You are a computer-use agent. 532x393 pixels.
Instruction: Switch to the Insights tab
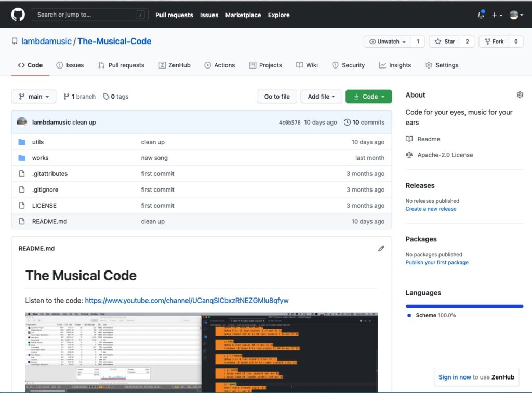(395, 65)
